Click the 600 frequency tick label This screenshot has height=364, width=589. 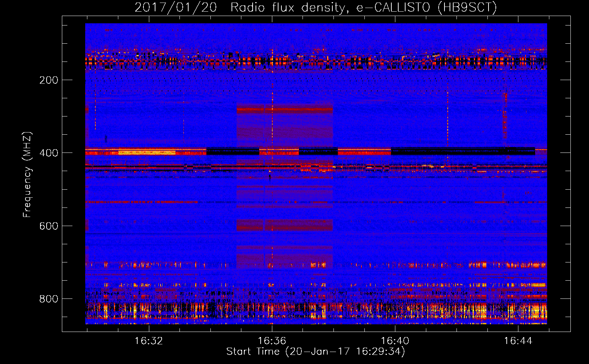(x=49, y=226)
